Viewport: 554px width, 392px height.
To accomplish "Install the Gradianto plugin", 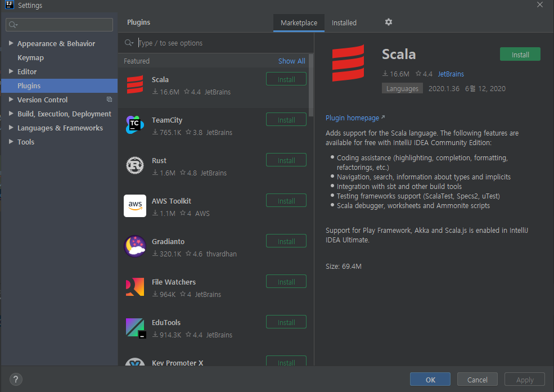I will tap(286, 241).
